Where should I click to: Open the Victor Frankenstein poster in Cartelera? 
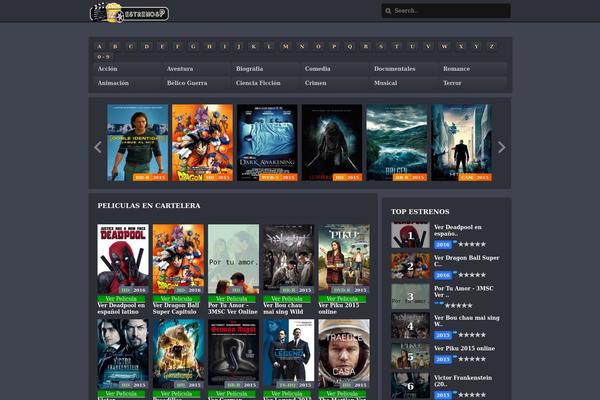click(x=123, y=354)
